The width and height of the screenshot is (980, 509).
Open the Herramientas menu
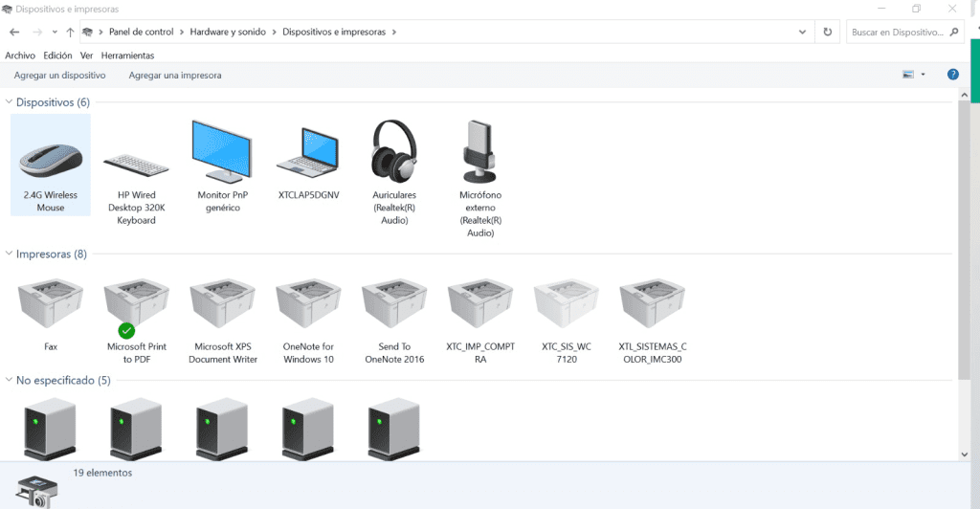pos(127,55)
